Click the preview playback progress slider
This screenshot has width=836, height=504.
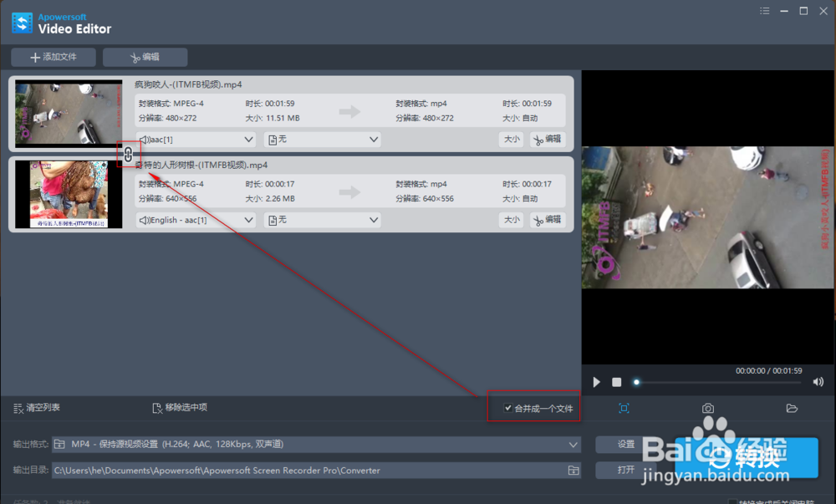coord(716,383)
